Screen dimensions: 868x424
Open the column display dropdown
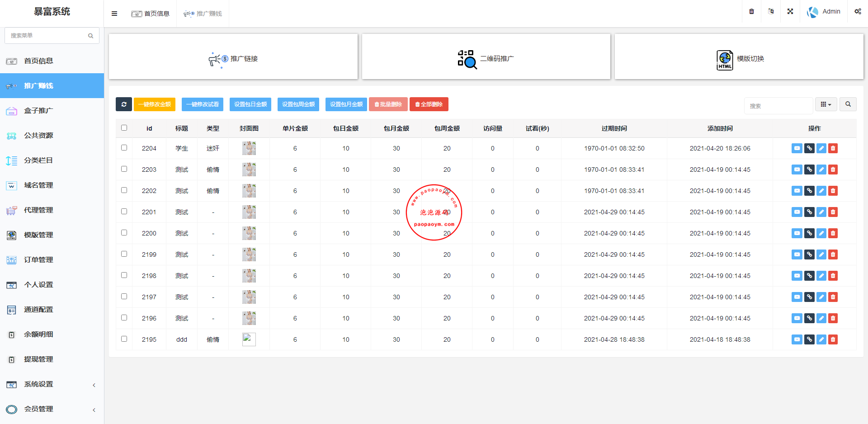[x=826, y=104]
